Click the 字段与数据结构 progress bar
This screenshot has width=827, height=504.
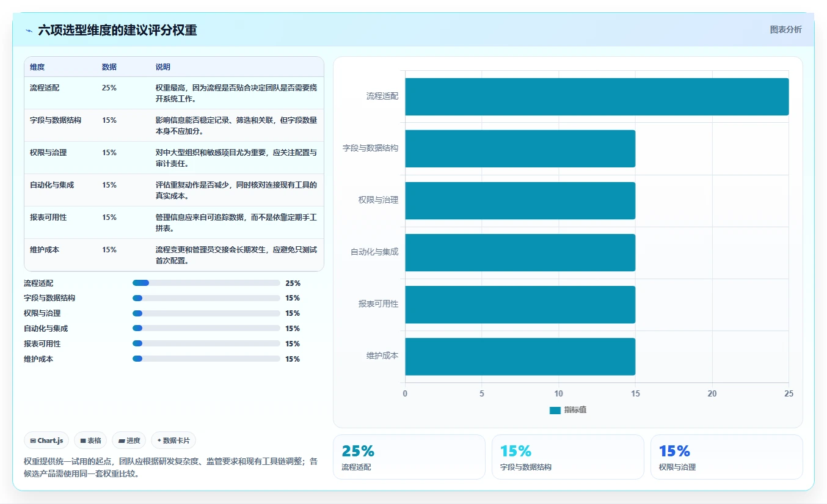click(206, 298)
